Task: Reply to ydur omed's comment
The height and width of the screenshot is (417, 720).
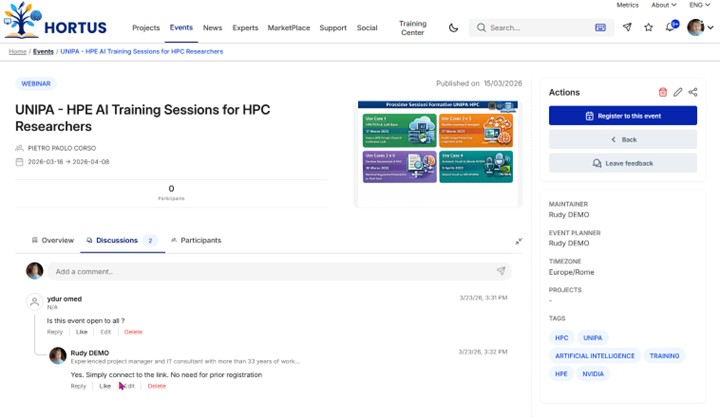Action: 55,332
